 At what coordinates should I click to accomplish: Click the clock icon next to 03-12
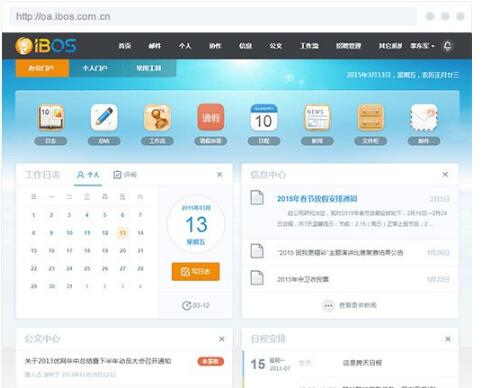(186, 305)
